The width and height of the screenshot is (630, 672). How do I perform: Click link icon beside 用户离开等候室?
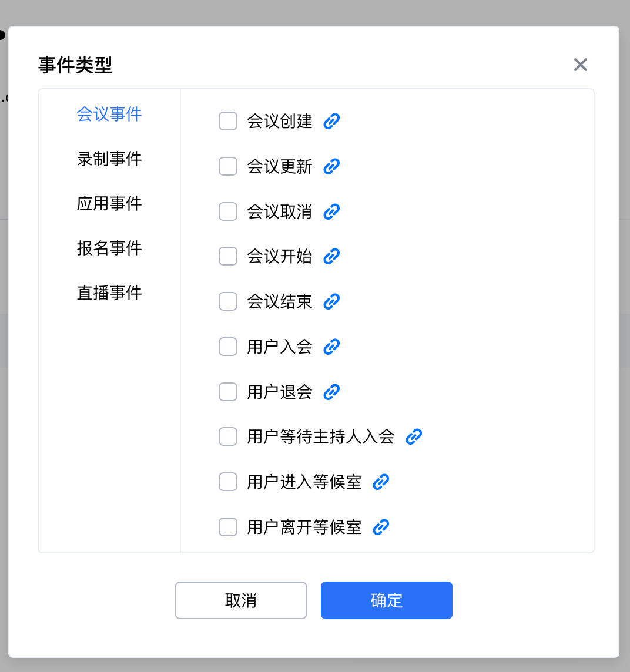(381, 527)
